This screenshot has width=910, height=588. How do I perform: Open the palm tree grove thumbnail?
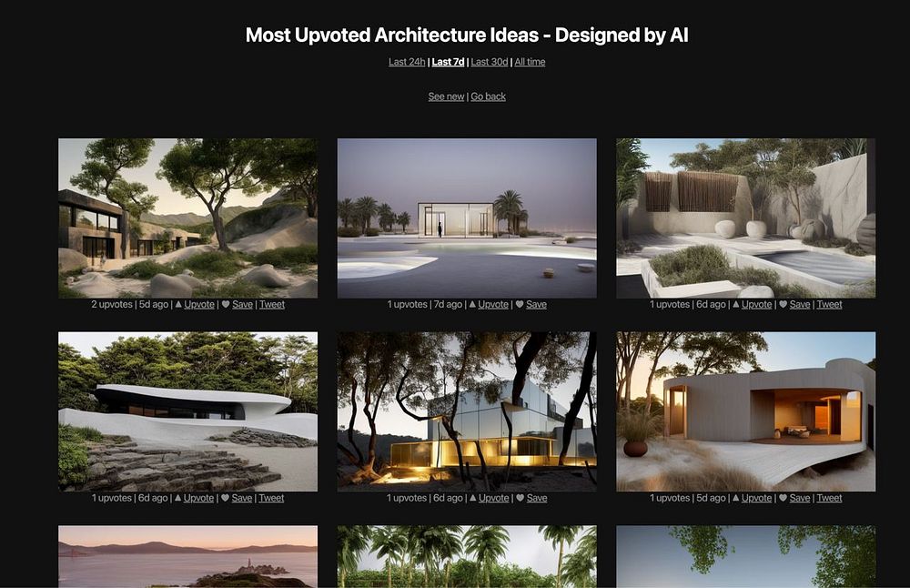(x=467, y=557)
